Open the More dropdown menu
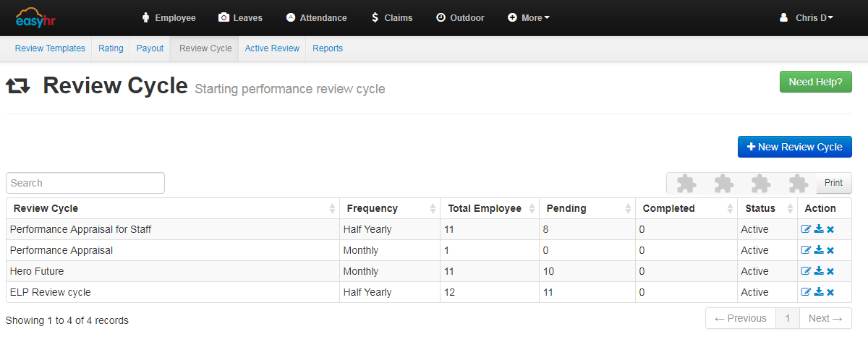This screenshot has height=355, width=868. [x=529, y=18]
